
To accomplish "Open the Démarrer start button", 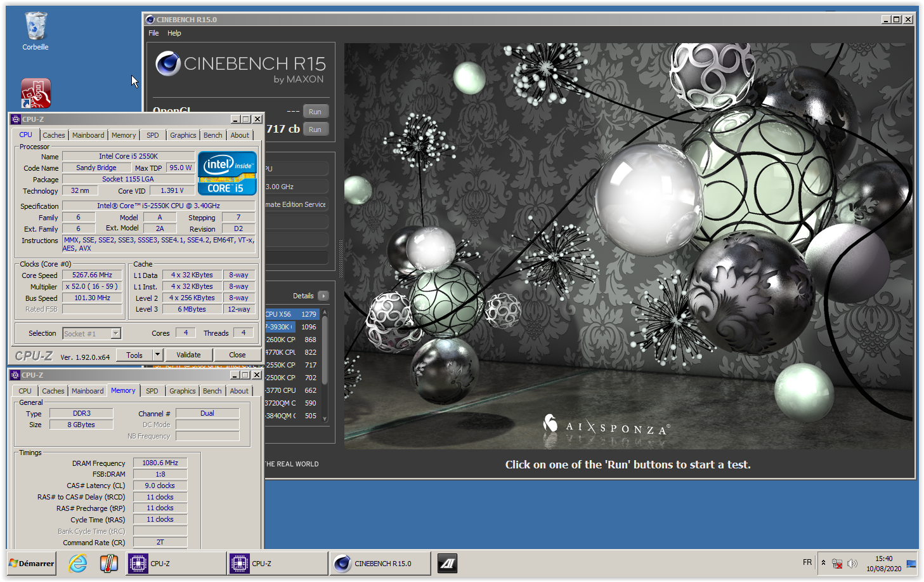I will [32, 563].
